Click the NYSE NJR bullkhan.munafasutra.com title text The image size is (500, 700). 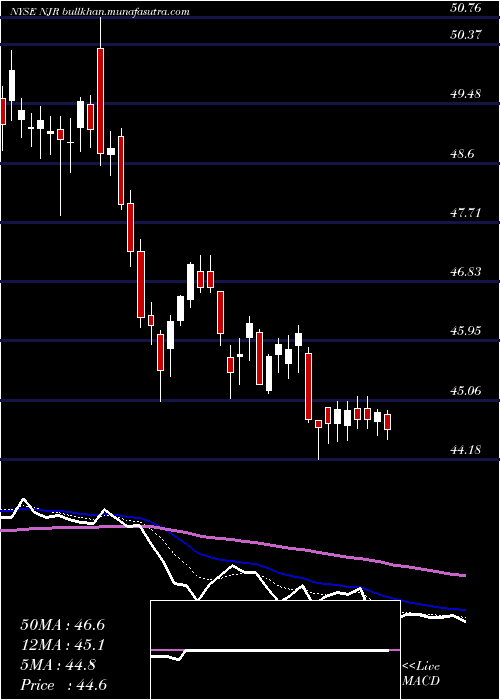coord(100,12)
